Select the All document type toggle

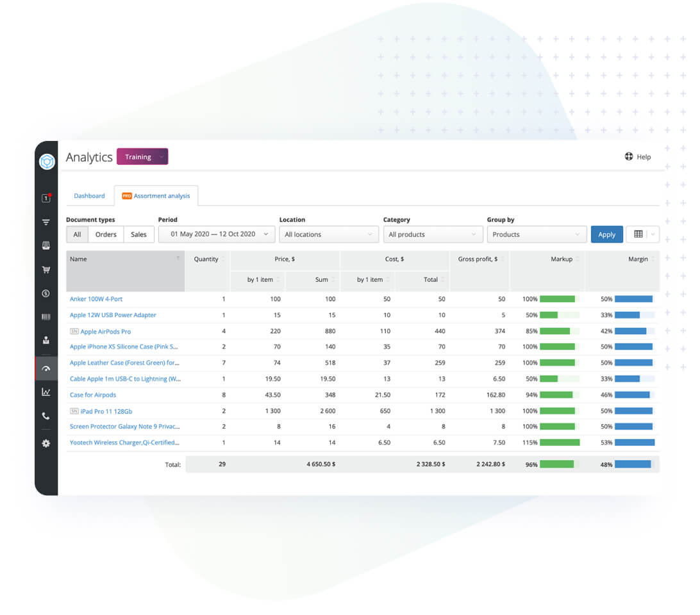coord(77,234)
